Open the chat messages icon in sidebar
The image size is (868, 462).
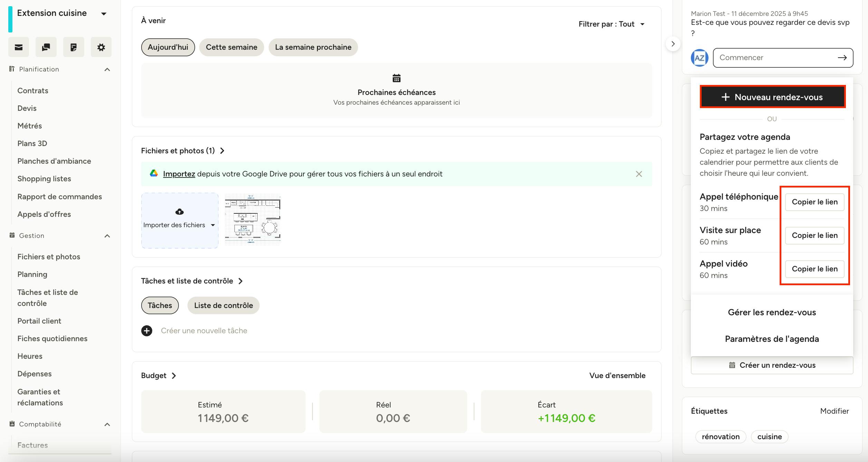[x=46, y=47]
